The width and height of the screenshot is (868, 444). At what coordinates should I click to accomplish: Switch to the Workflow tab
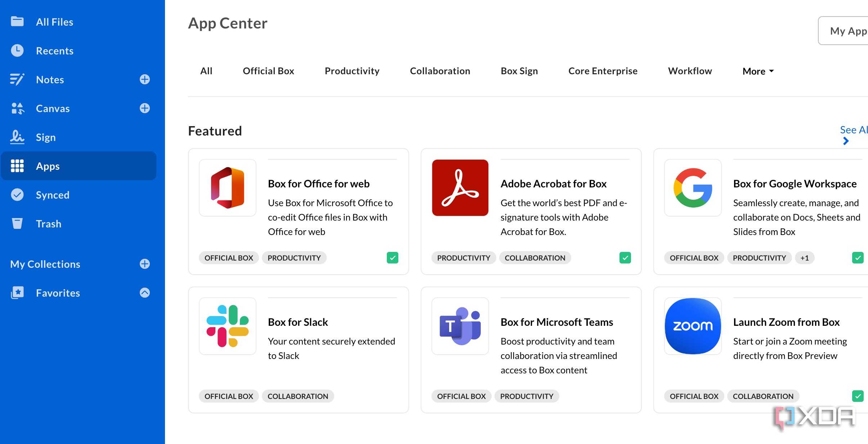point(690,71)
